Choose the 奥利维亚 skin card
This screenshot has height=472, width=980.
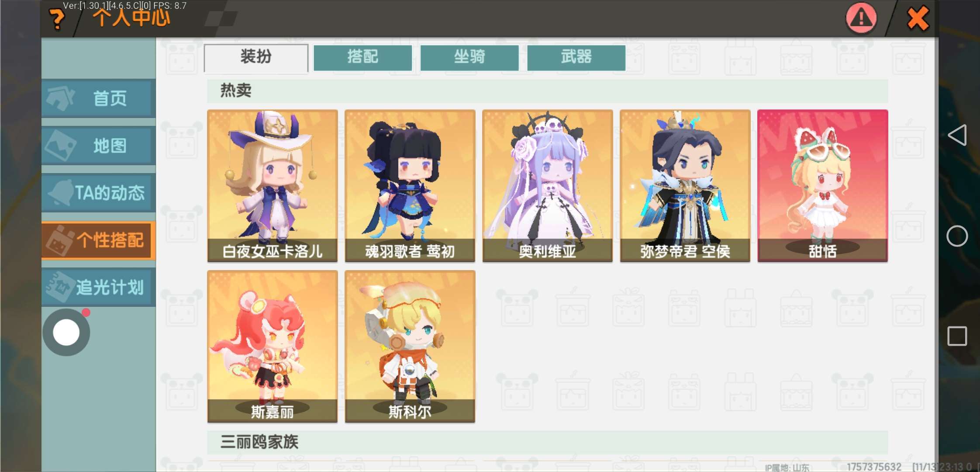[548, 186]
